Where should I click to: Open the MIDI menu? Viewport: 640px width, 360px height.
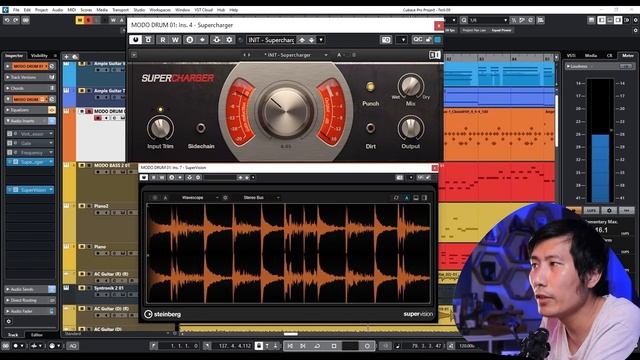point(71,10)
